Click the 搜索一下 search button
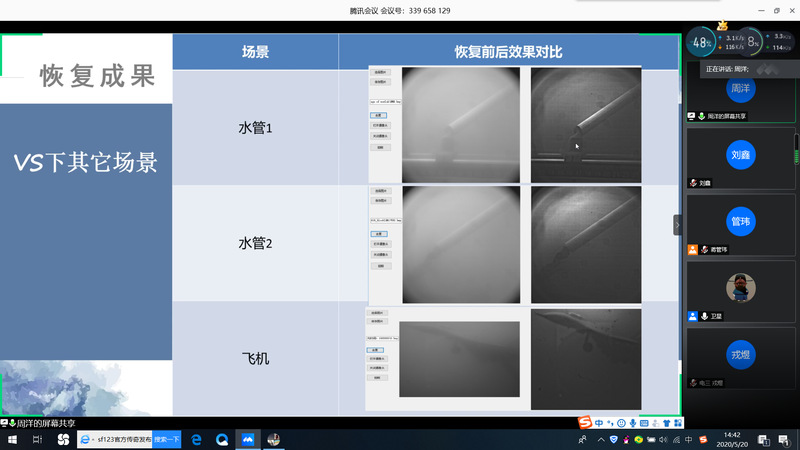Viewport: 800px width, 450px height. point(166,439)
